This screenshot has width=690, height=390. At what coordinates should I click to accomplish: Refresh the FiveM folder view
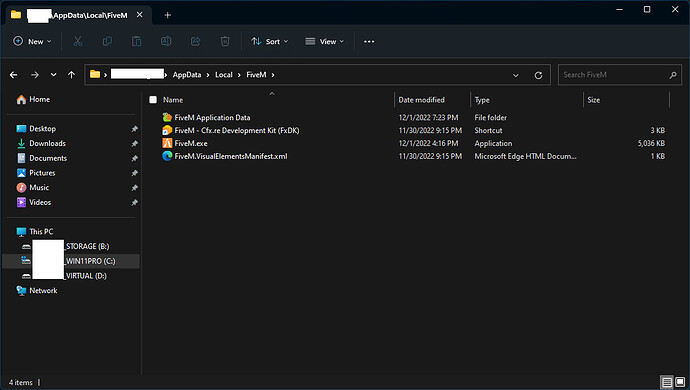tap(538, 75)
